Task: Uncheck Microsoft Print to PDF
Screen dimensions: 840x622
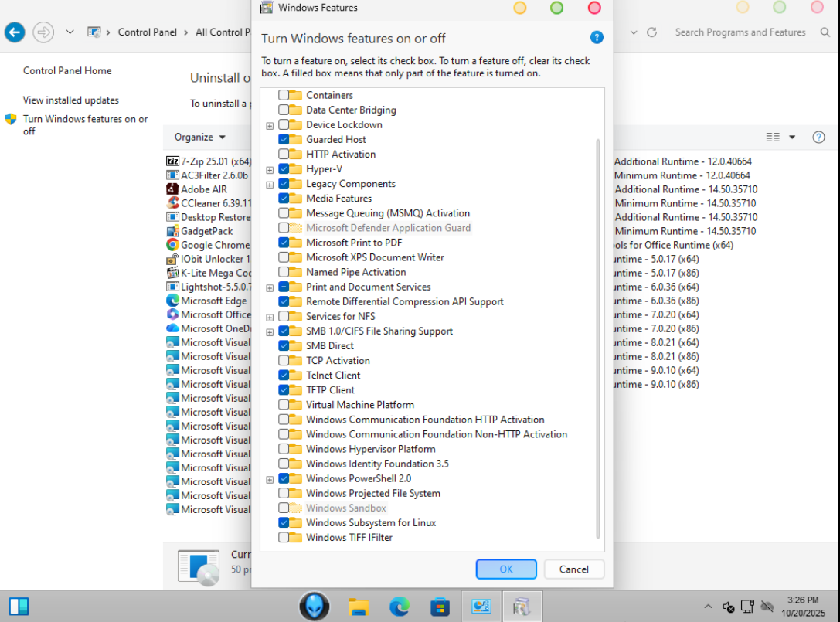Action: coord(284,242)
